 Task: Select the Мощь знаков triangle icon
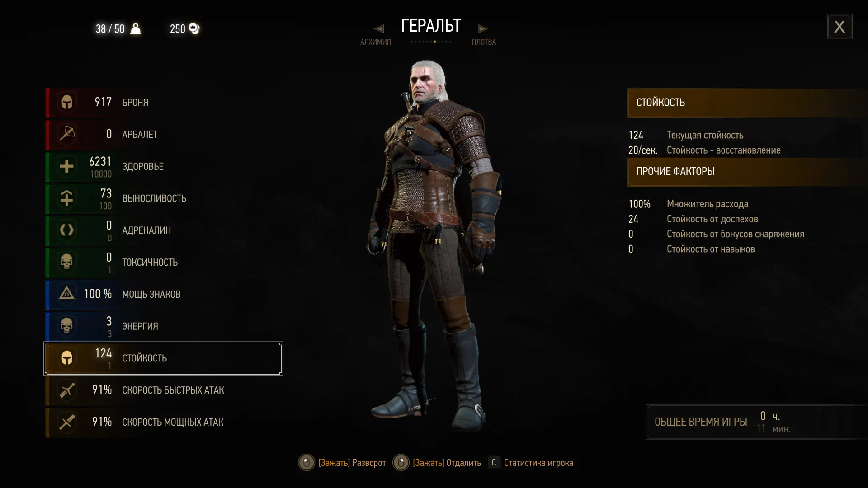tap(67, 294)
